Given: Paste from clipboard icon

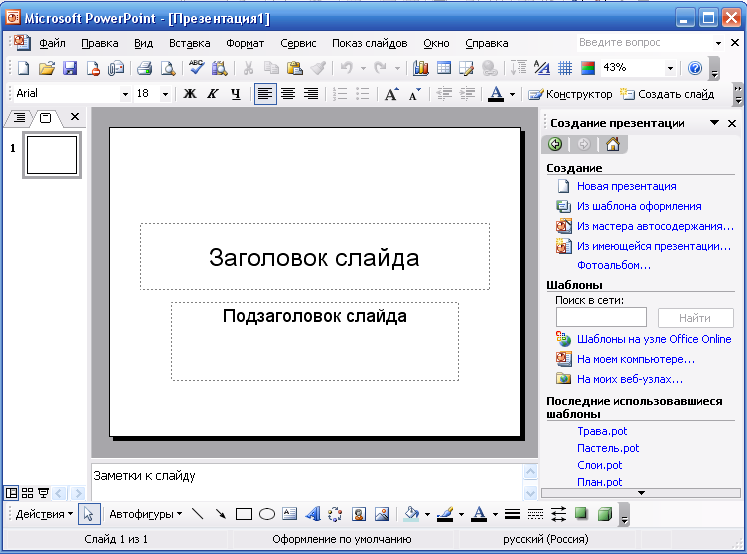Looking at the screenshot, I should click(295, 68).
